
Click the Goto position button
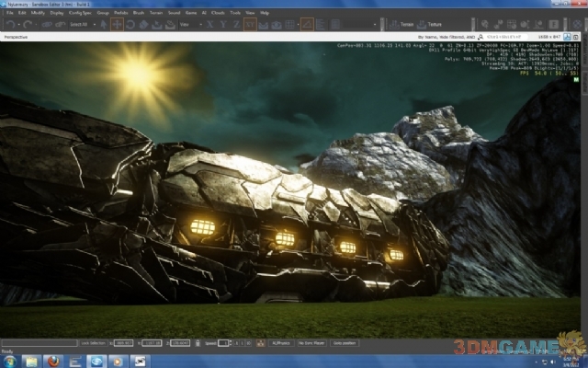[x=345, y=343]
